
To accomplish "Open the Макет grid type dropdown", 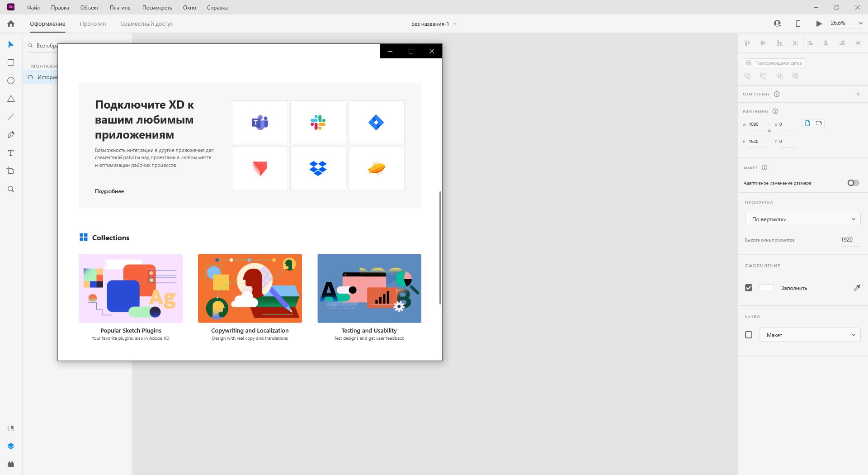I will 810,335.
